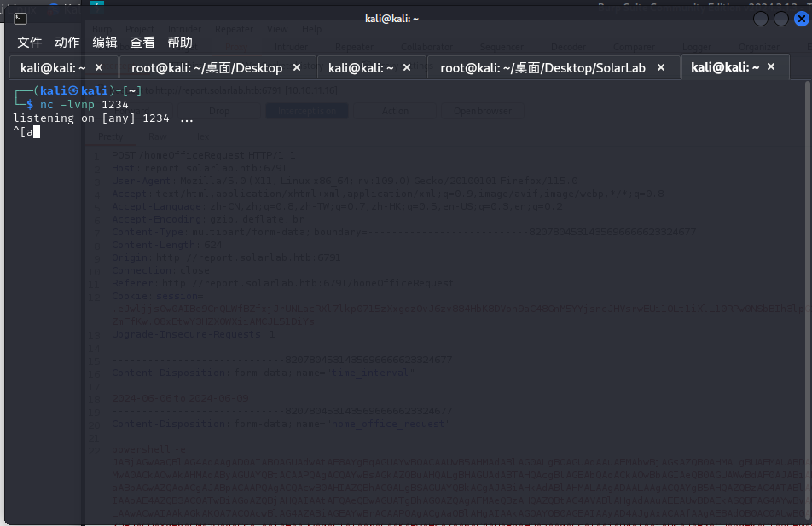The width and height of the screenshot is (812, 526).
Task: Open the 编辑 menu
Action: pos(105,43)
